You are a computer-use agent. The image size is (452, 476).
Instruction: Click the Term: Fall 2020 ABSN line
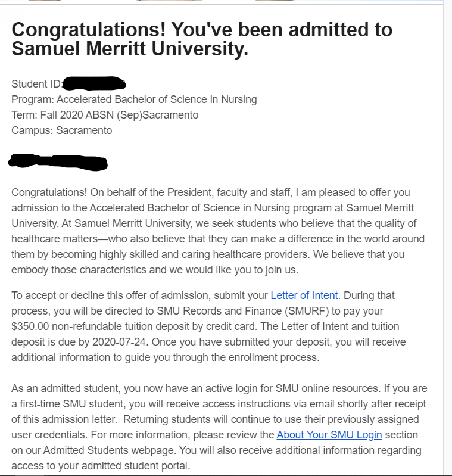pyautogui.click(x=105, y=115)
